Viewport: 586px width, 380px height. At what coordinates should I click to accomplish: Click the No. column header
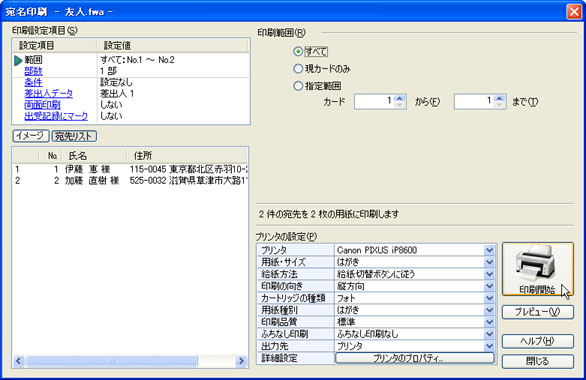[x=50, y=155]
